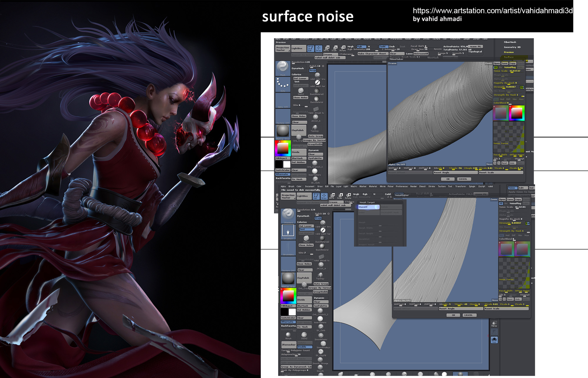Toggle Alpha On/Off in lower NoiseMaker
The width and height of the screenshot is (588, 378).
[402, 300]
